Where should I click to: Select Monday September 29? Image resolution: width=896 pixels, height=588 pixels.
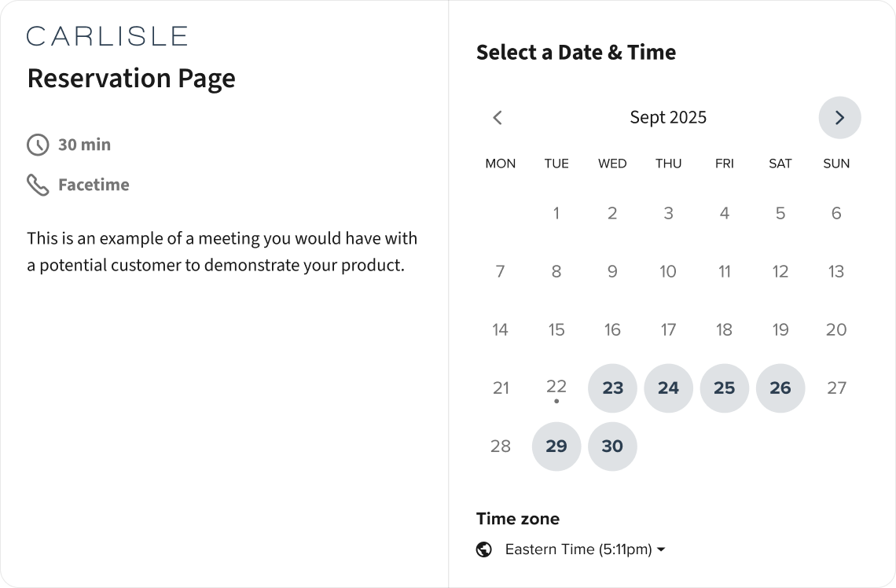tap(556, 446)
